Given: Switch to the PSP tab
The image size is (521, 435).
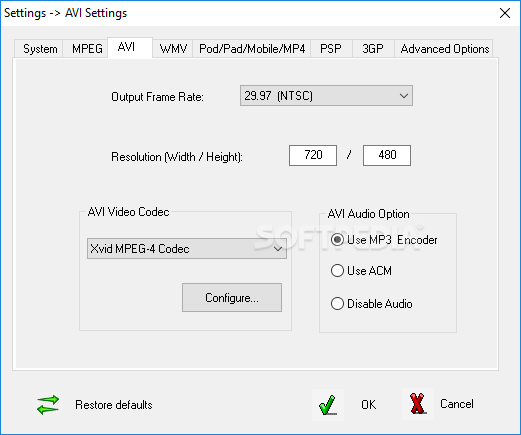Looking at the screenshot, I should [331, 49].
